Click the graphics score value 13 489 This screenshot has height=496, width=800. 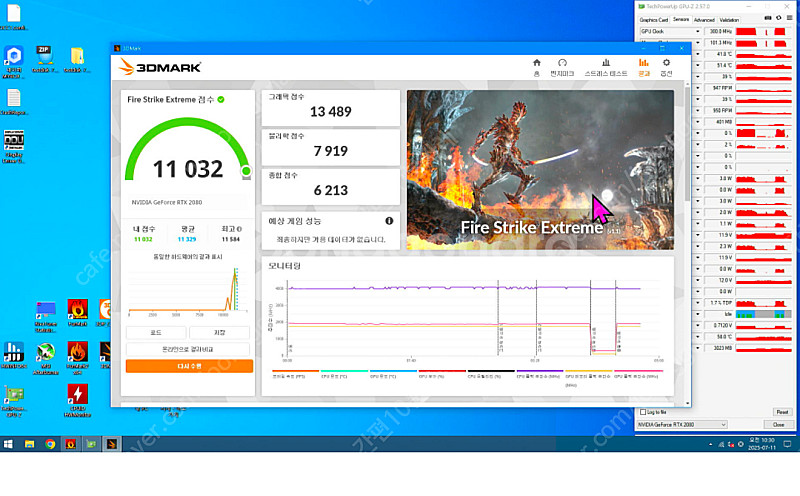tap(331, 111)
